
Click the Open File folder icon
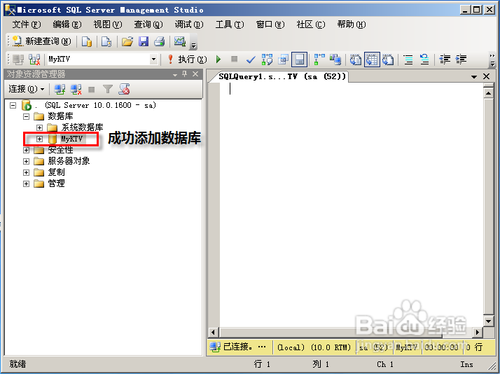tap(127, 42)
